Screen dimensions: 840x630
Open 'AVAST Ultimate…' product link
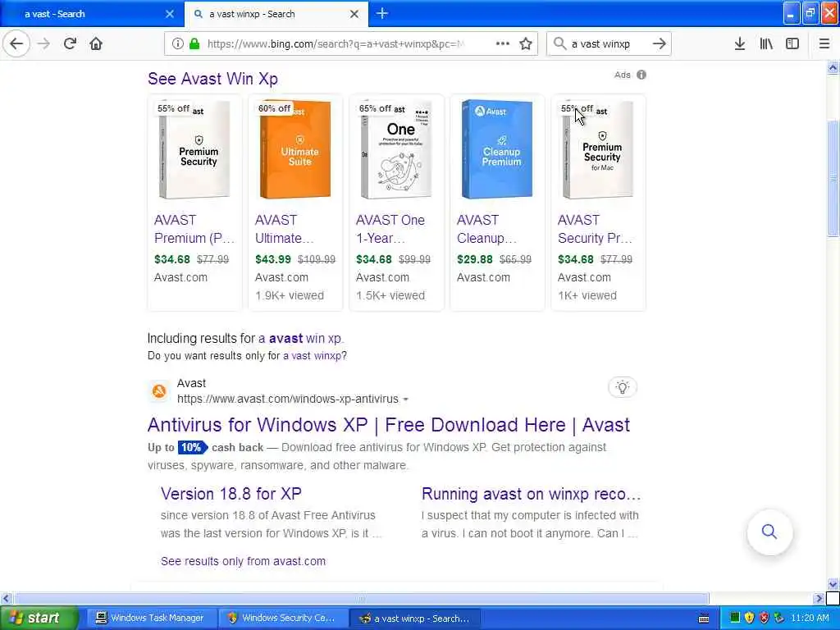[x=285, y=230]
